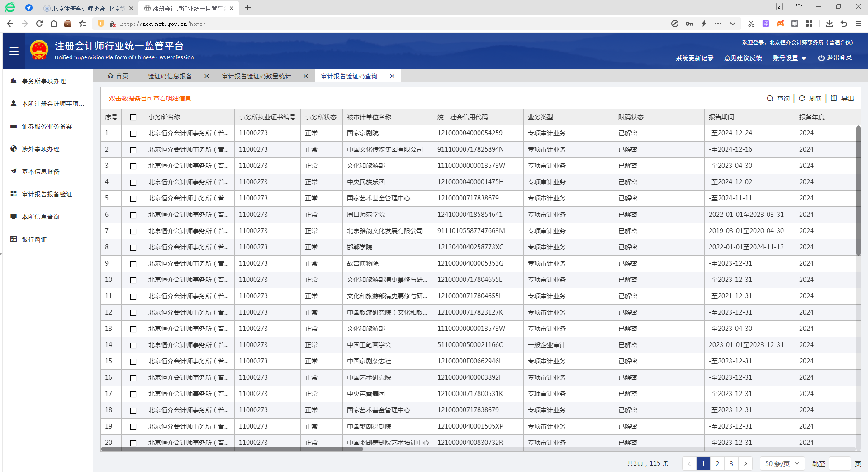Click the browser home icon

(54, 24)
